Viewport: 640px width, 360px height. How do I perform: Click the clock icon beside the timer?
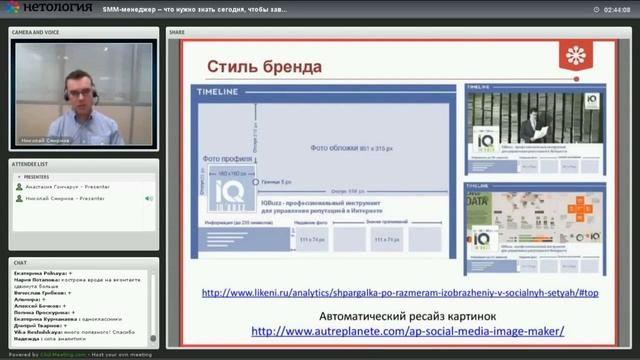coord(596,9)
